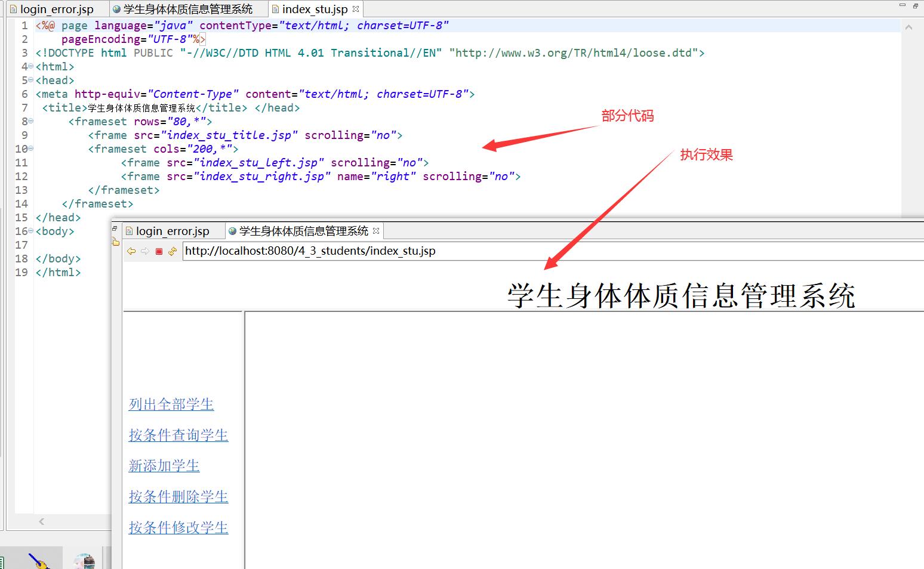Collapse the head tag fold on line 5
Screen dimensions: 924x569
pos(30,80)
